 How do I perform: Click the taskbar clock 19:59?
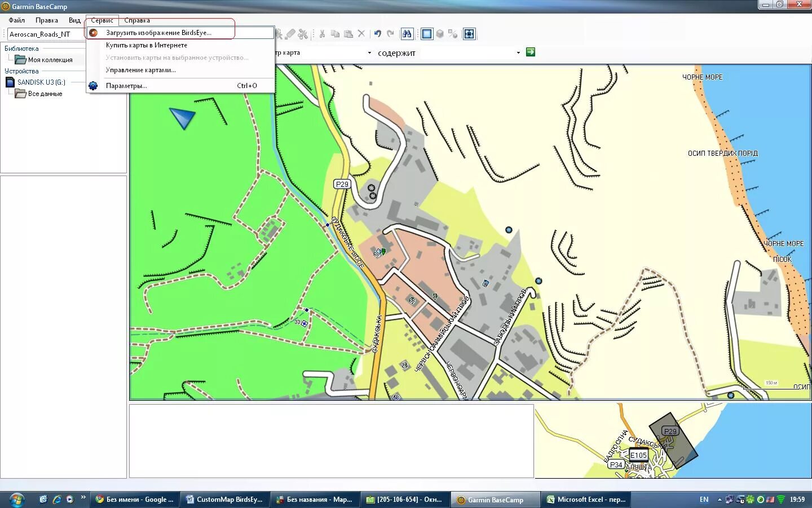797,500
